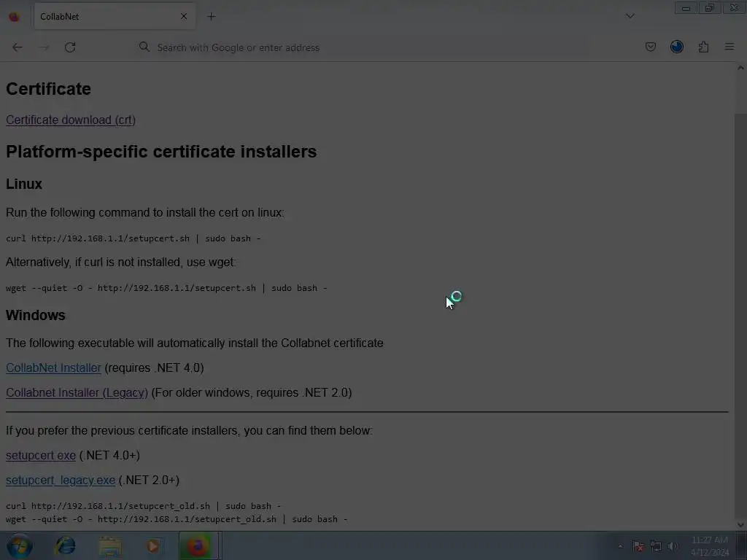Open Windows Media Player taskbar icon
This screenshot has width=747, height=560.
[x=153, y=546]
